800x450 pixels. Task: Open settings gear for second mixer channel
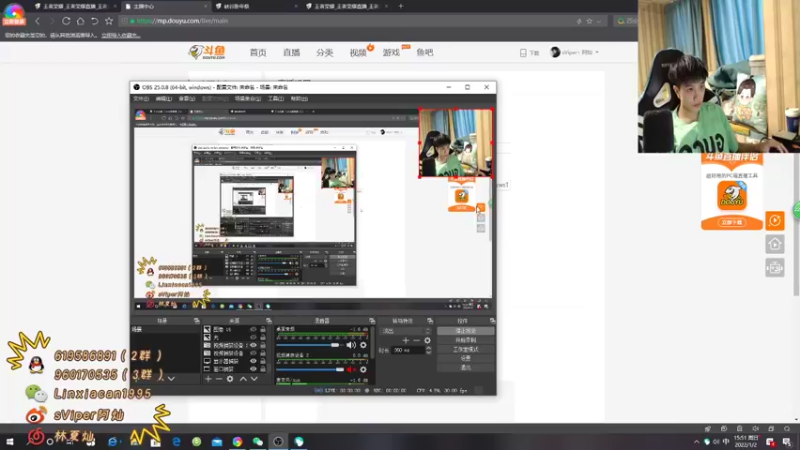pyautogui.click(x=363, y=369)
